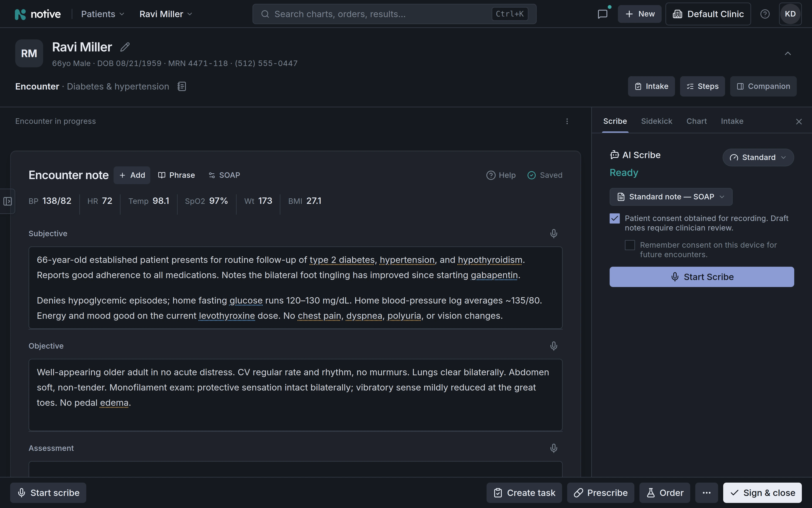Screen dimensions: 812x508
Task: Click the Temp 98.1 vital
Action: pyautogui.click(x=149, y=201)
